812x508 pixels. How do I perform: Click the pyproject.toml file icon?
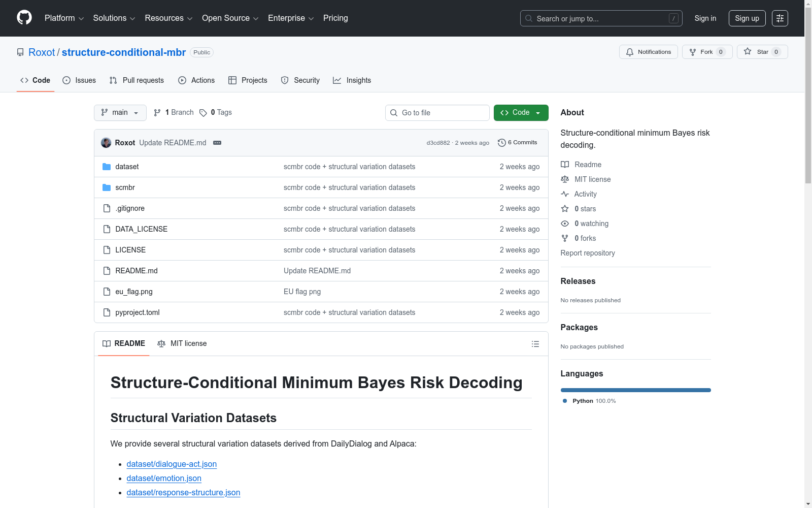pos(107,312)
